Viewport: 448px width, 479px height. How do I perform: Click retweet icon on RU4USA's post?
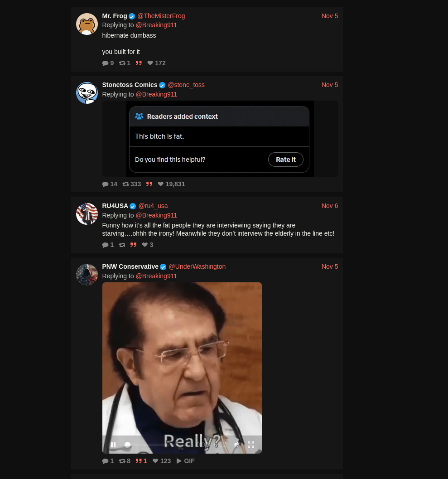pyautogui.click(x=122, y=245)
